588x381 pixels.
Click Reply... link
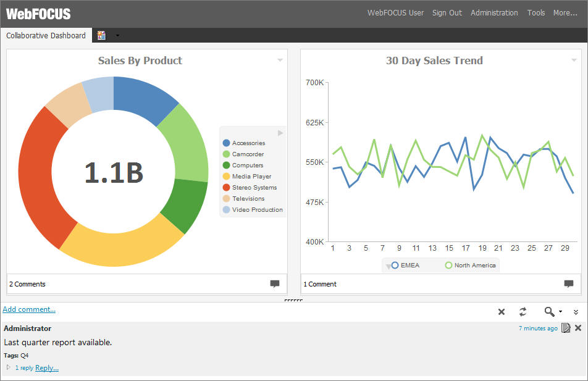point(47,368)
